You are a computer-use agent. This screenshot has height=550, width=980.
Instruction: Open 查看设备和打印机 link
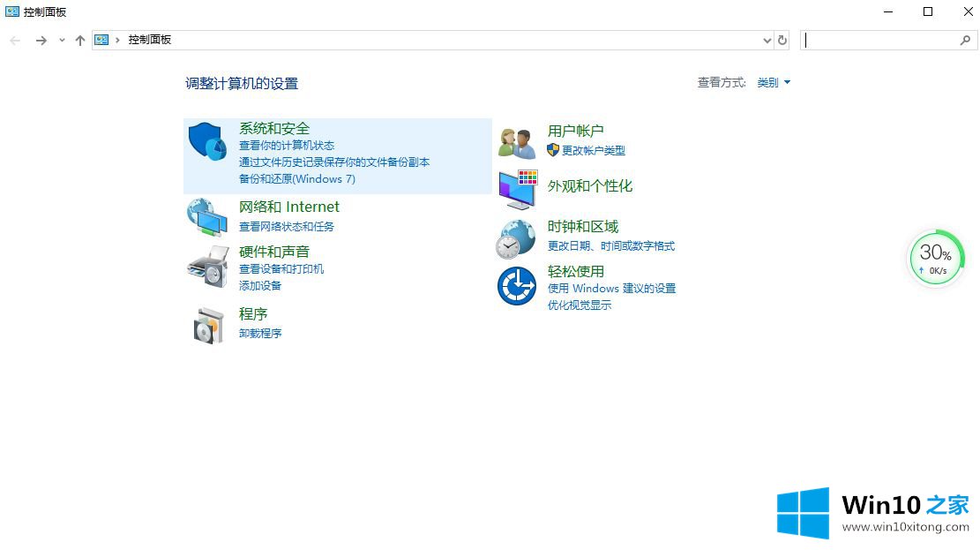click(x=281, y=269)
